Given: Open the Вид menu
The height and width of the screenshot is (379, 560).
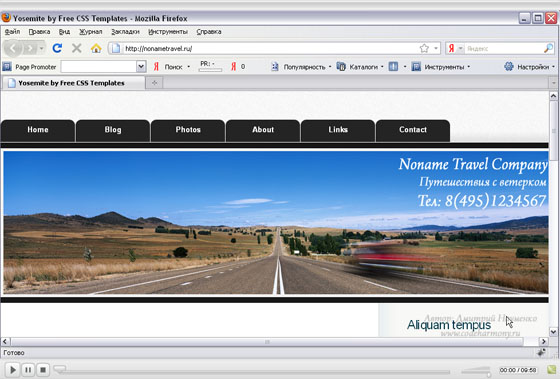Looking at the screenshot, I should [x=64, y=32].
